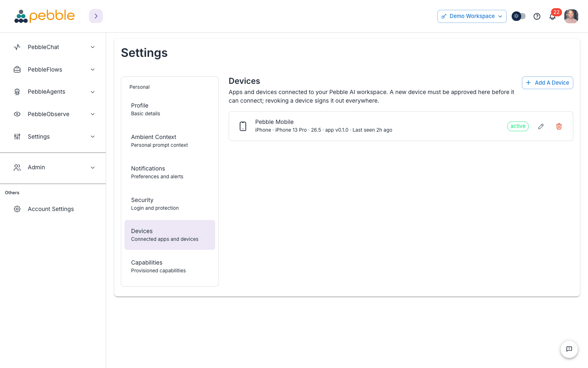Click the pebble logo
The width and height of the screenshot is (588, 368).
click(45, 16)
